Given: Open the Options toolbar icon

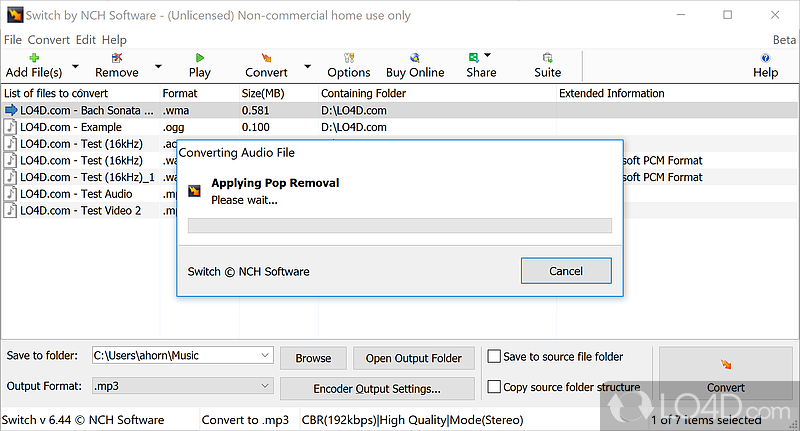Looking at the screenshot, I should [x=349, y=58].
